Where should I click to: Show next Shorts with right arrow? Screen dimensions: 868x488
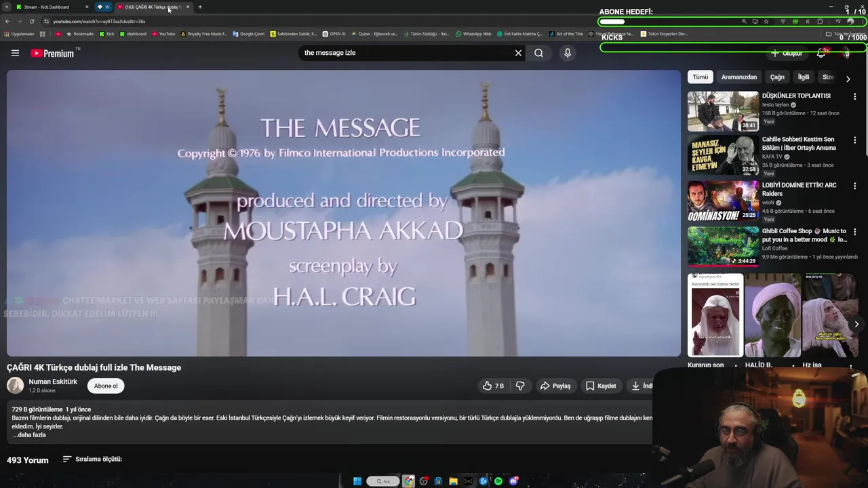point(856,324)
